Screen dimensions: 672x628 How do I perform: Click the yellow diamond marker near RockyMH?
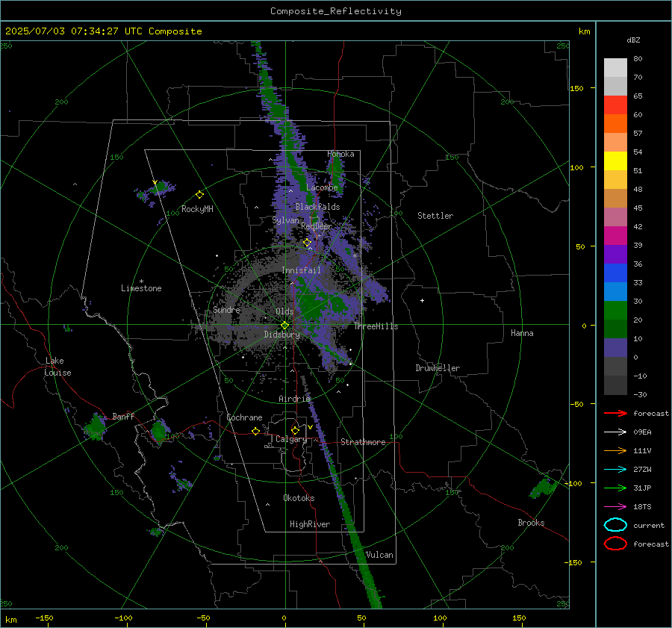pos(199,195)
